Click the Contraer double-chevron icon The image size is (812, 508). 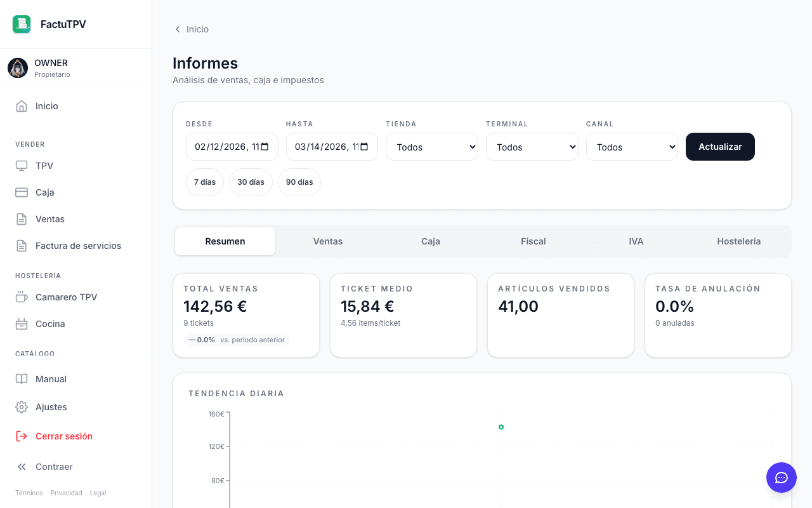coord(22,467)
